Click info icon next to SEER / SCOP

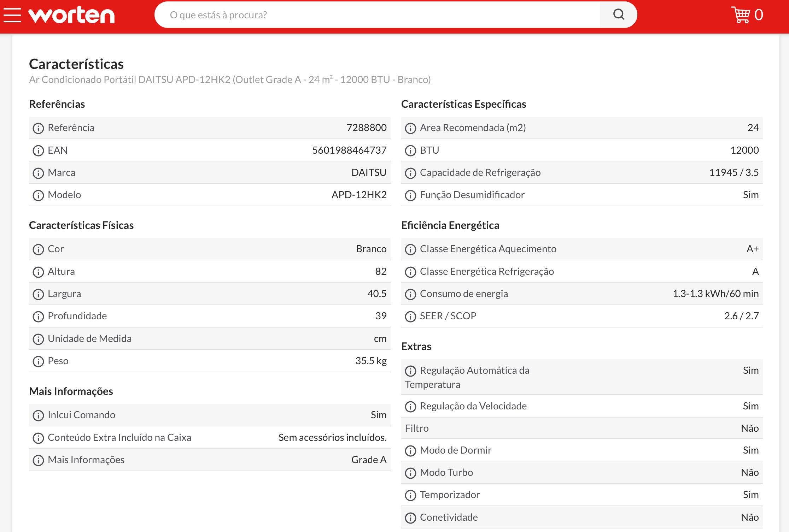tap(410, 317)
